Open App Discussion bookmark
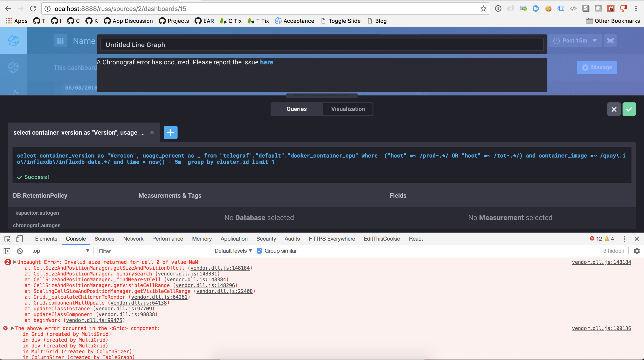This screenshot has width=644, height=360. click(x=128, y=21)
